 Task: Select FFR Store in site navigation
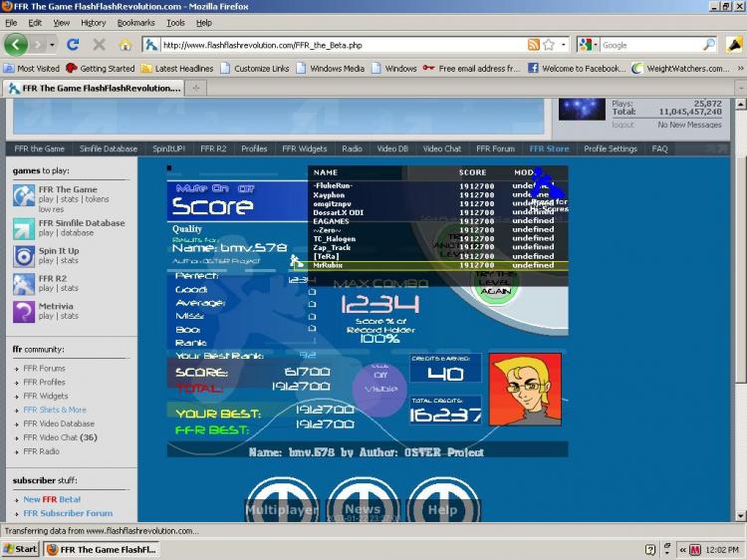[x=549, y=148]
